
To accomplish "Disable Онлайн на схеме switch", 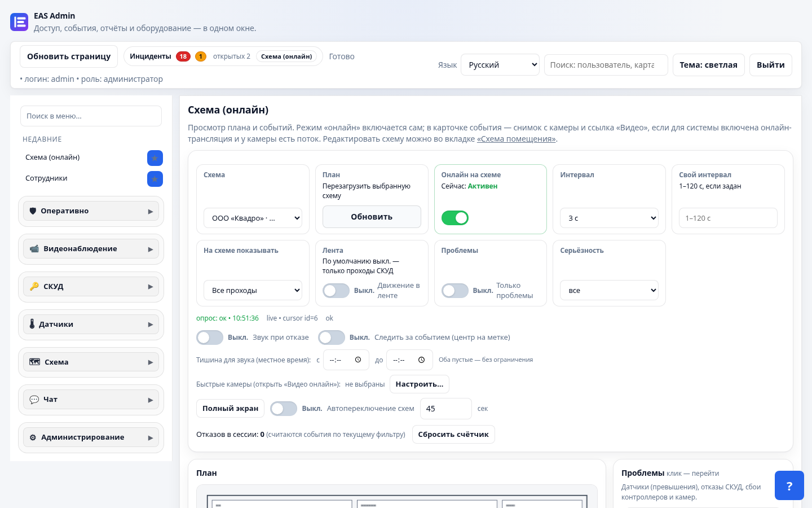I will click(x=455, y=218).
